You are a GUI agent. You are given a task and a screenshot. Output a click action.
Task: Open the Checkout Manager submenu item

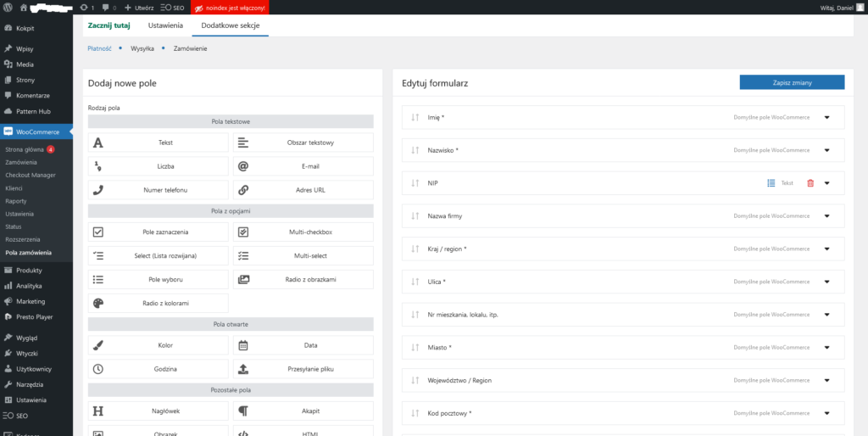[x=31, y=175]
